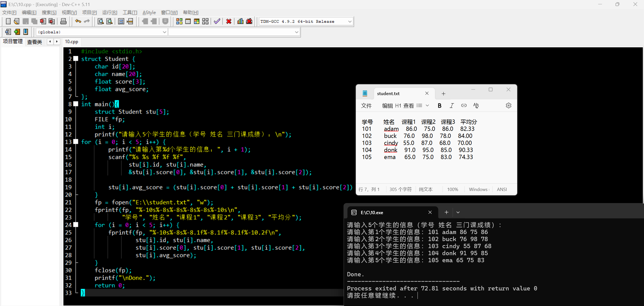Click the Undo arrow icon
This screenshot has width=644, height=306.
pyautogui.click(x=78, y=21)
